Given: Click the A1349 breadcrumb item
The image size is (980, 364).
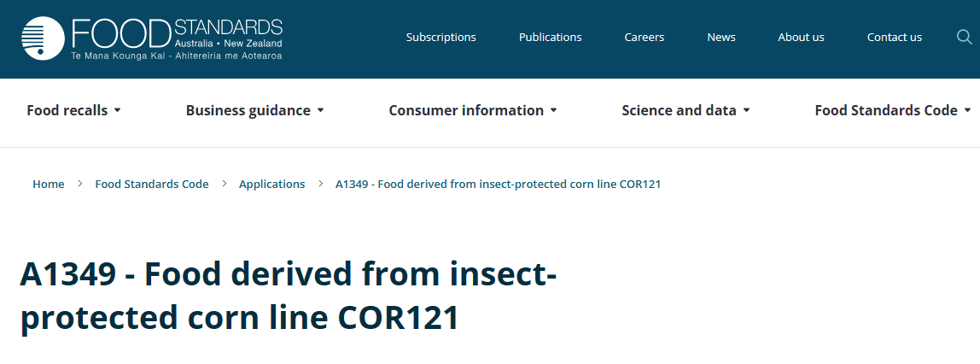Looking at the screenshot, I should [498, 184].
